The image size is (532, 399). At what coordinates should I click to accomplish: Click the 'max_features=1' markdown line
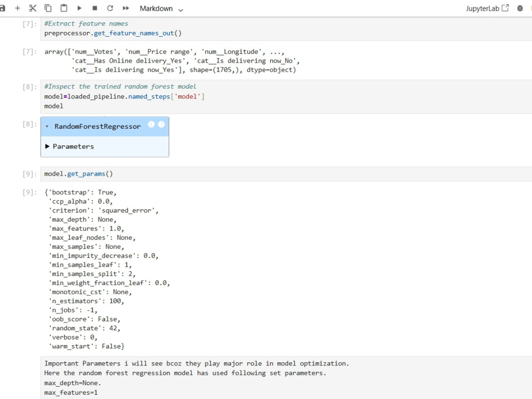click(x=71, y=393)
